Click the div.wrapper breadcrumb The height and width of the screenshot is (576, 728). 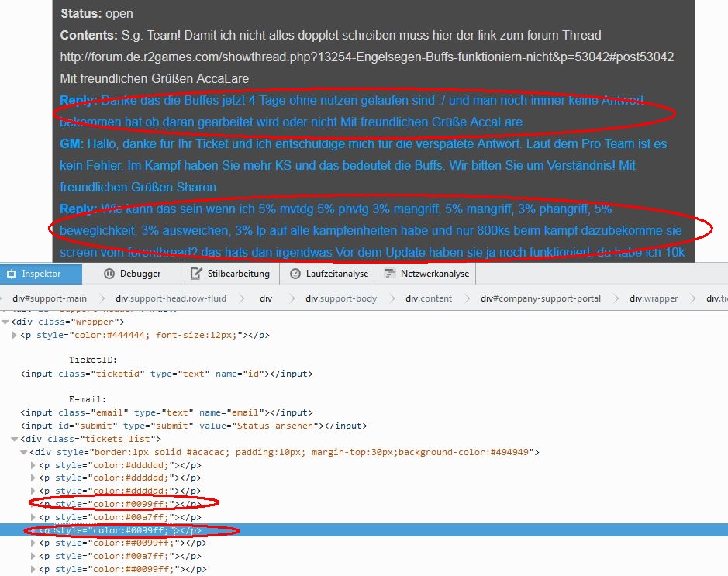[x=653, y=298]
